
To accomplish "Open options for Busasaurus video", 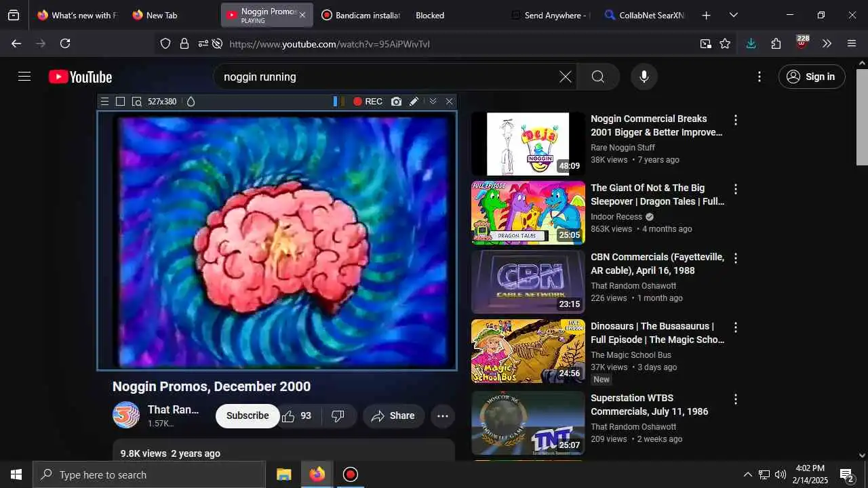I will coord(735,327).
